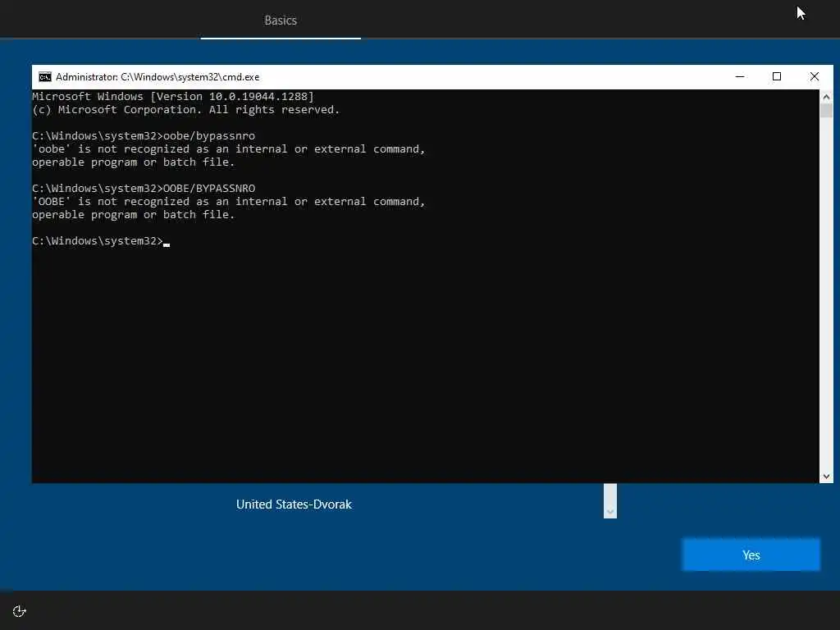Click the lowercase 'oobe/bypassnro' command line
This screenshot has height=630, width=840.
coord(144,136)
